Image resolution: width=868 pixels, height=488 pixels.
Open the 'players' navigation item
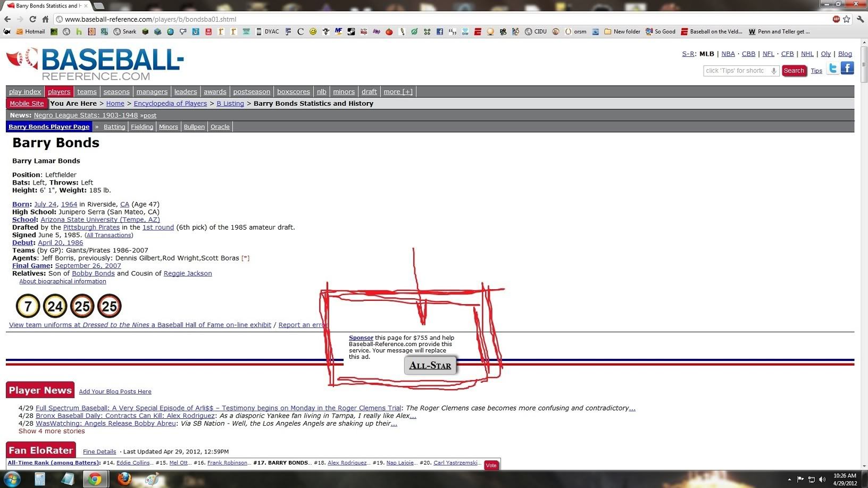point(59,92)
